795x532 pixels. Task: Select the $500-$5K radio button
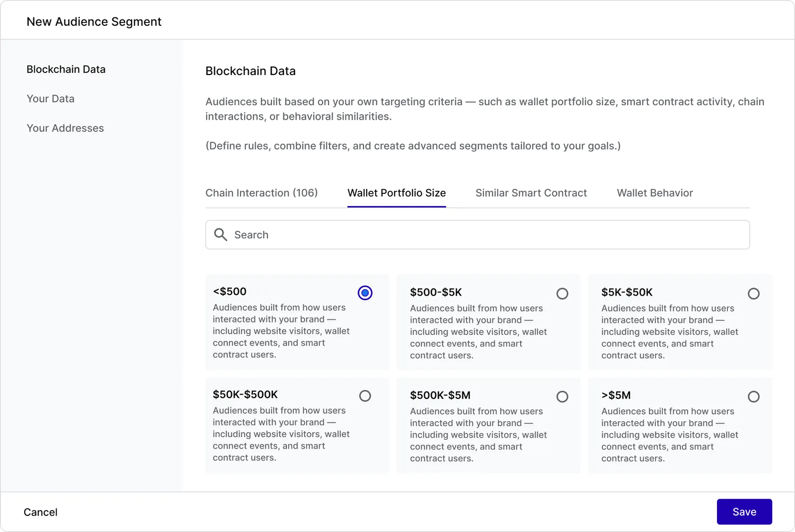coord(562,294)
